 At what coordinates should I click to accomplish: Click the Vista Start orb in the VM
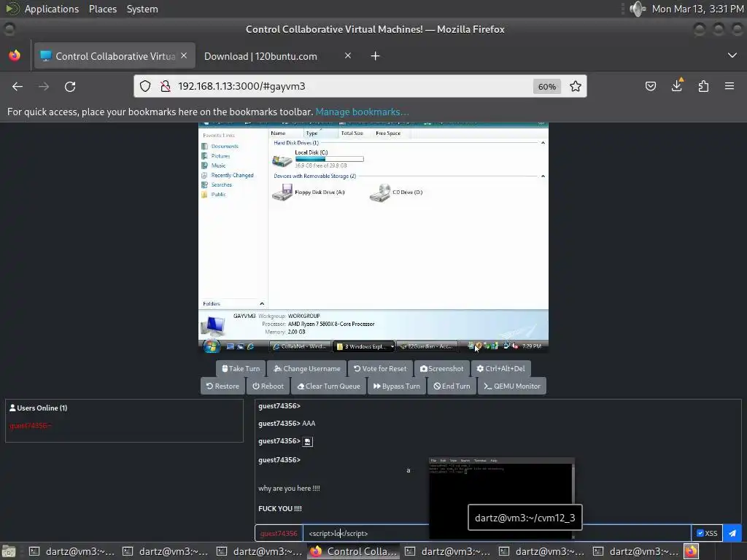[212, 346]
